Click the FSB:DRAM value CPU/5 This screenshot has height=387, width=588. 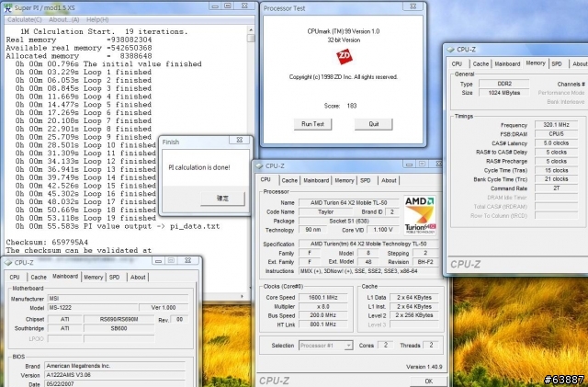pyautogui.click(x=556, y=134)
